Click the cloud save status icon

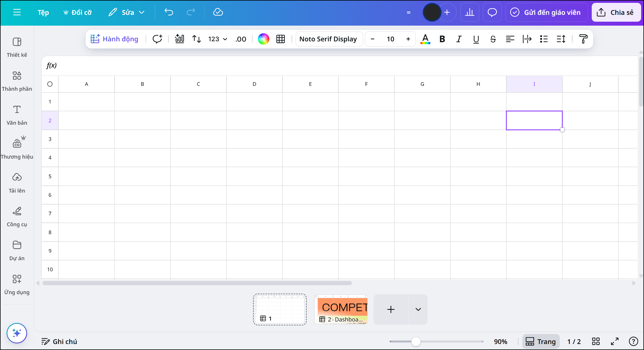click(218, 12)
